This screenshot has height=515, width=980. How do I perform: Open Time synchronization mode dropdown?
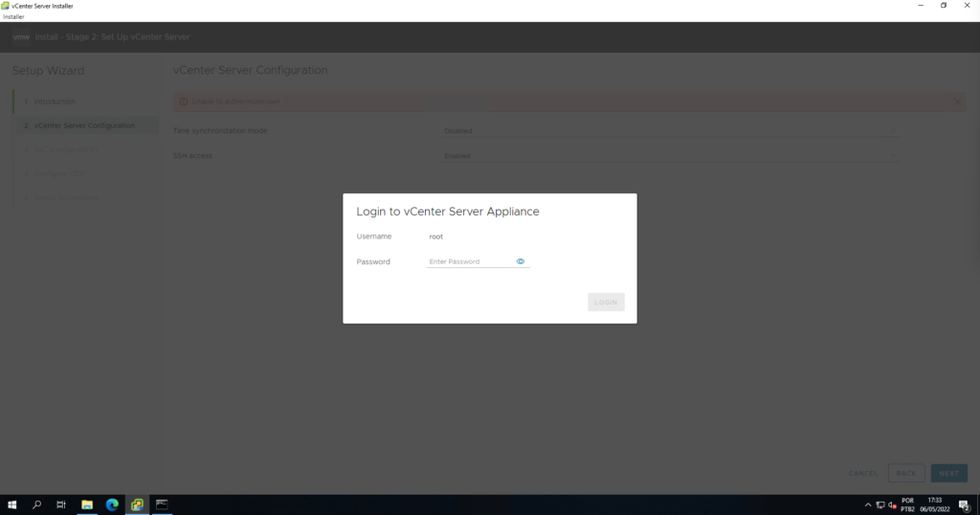point(671,130)
